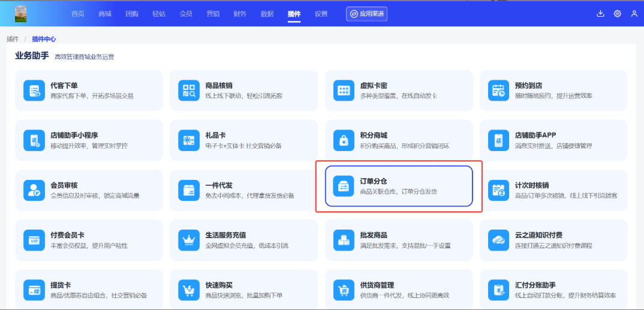The image size is (644, 310).
Task: Click the download icon in top bar
Action: coord(600,14)
